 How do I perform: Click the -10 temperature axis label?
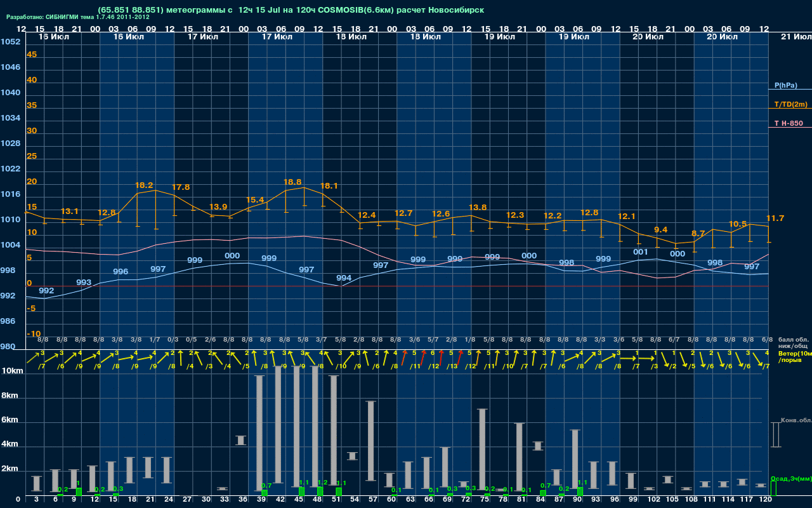tap(34, 334)
